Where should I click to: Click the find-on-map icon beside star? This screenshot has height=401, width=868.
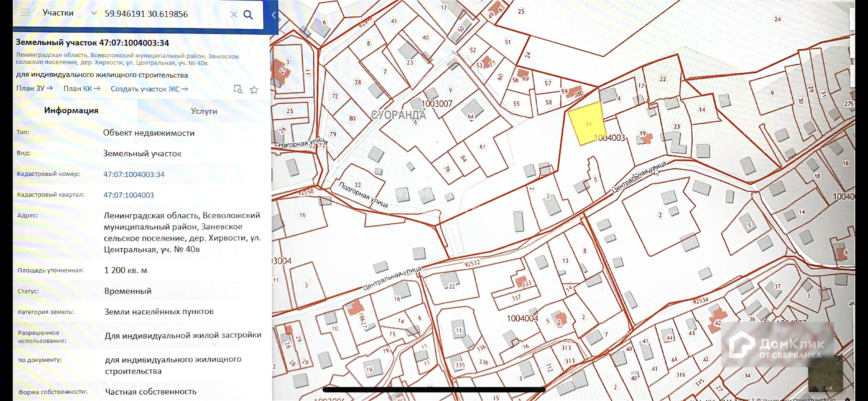coord(238,89)
